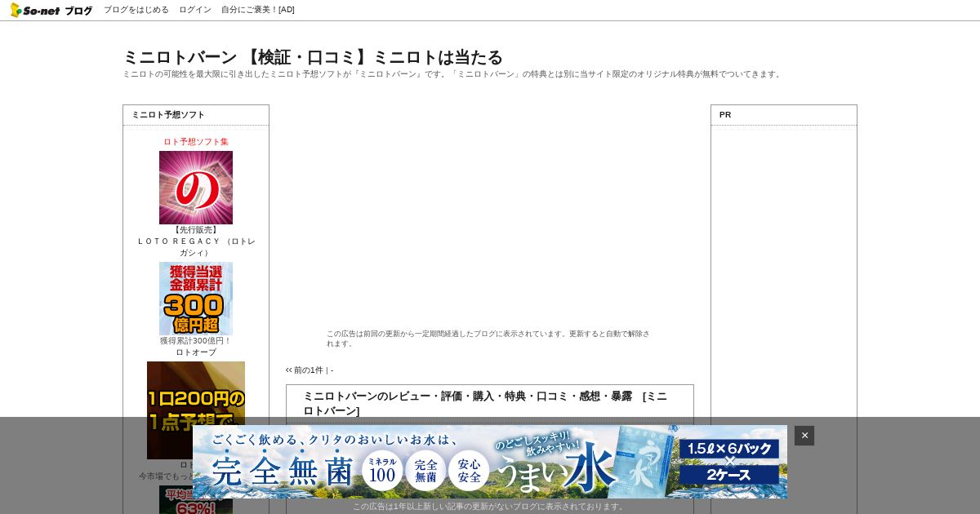Image resolution: width=980 pixels, height=514 pixels.
Task: Click the 1.5L×6パック 2ケース ad label
Action: click(x=729, y=462)
